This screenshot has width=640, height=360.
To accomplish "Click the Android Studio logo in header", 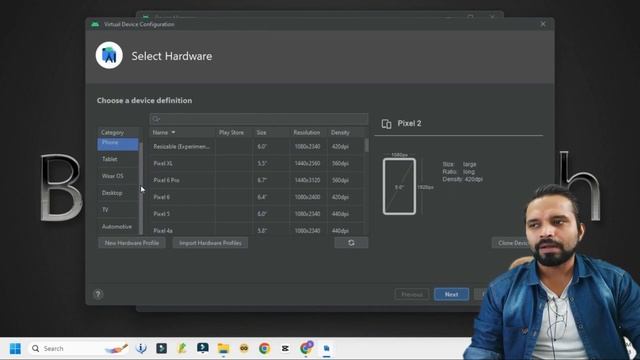I will click(109, 55).
